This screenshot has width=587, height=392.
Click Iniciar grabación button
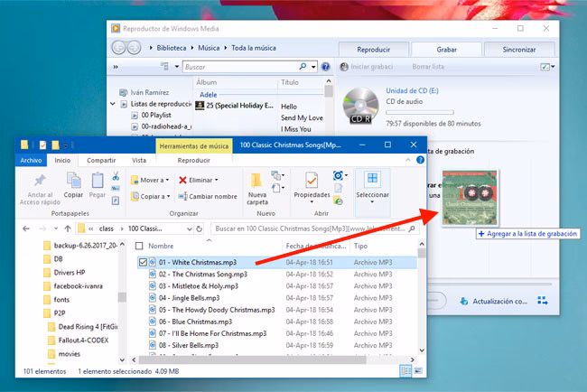pos(367,67)
